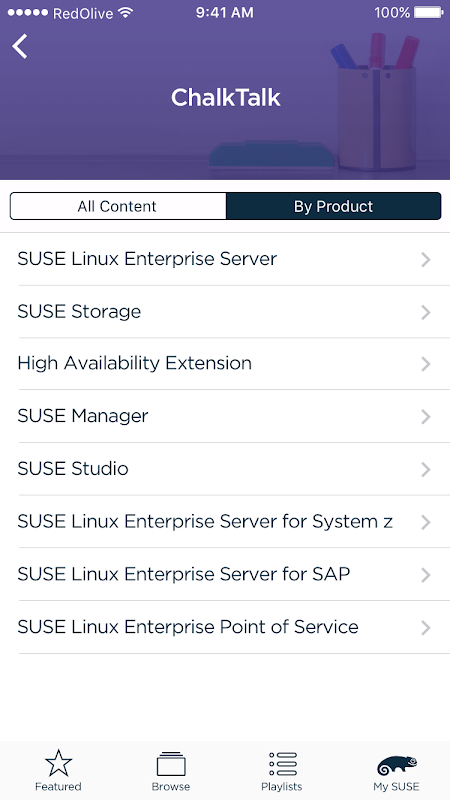Expand the SUSE Storage chevron

click(x=426, y=312)
